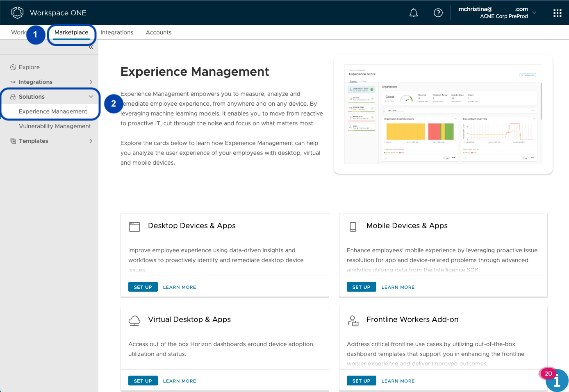The height and width of the screenshot is (392, 569).
Task: Open the help question mark icon
Action: (x=438, y=13)
